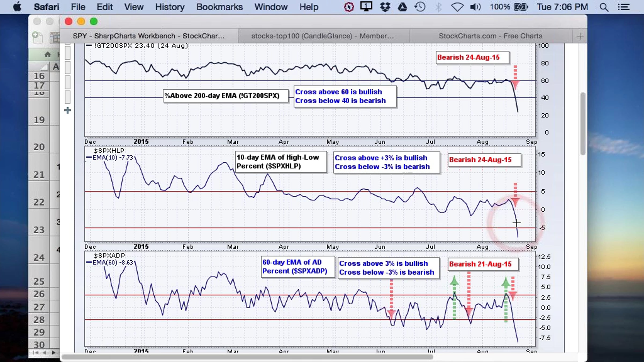644x362 pixels.
Task: Select spreadsheet row 26 header
Action: pyautogui.click(x=39, y=294)
